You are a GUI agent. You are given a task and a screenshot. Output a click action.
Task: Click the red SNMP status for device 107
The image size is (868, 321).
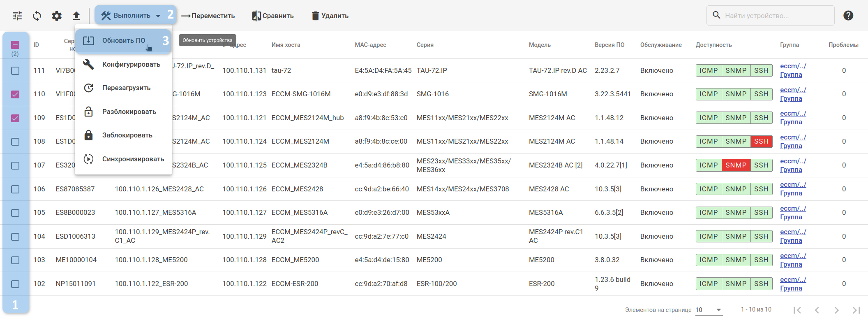coord(736,165)
